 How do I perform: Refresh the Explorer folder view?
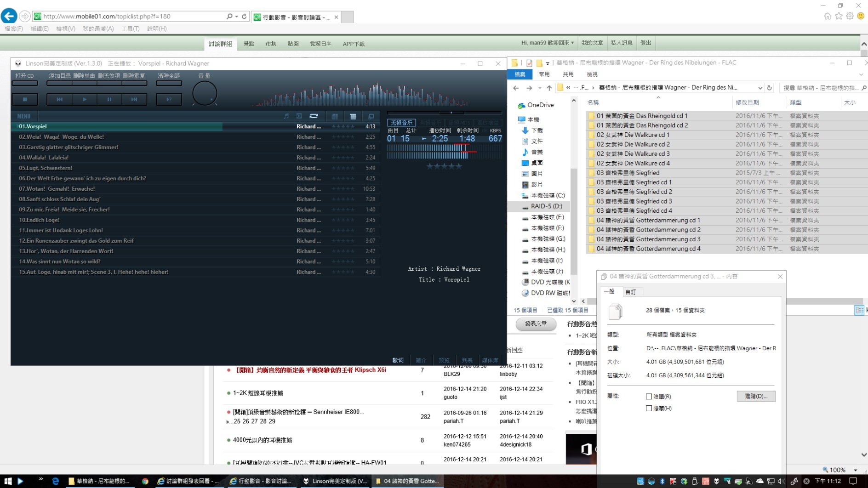pos(770,88)
